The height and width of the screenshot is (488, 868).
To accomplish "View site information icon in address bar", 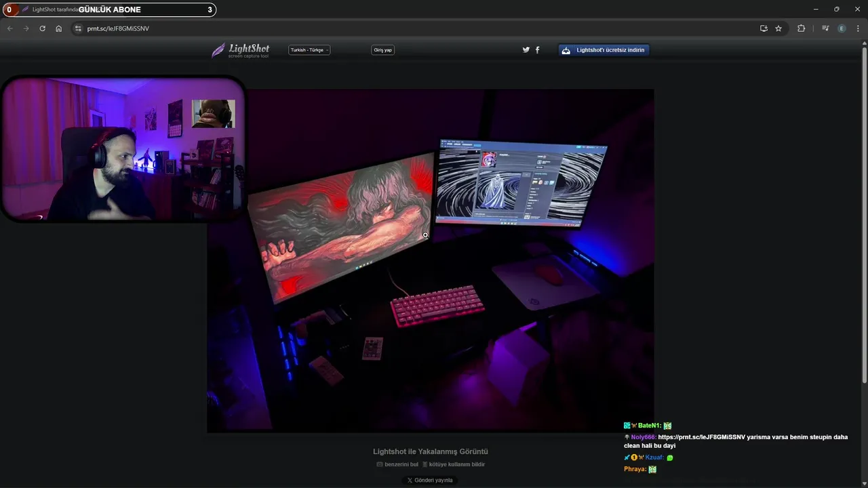I will point(78,28).
